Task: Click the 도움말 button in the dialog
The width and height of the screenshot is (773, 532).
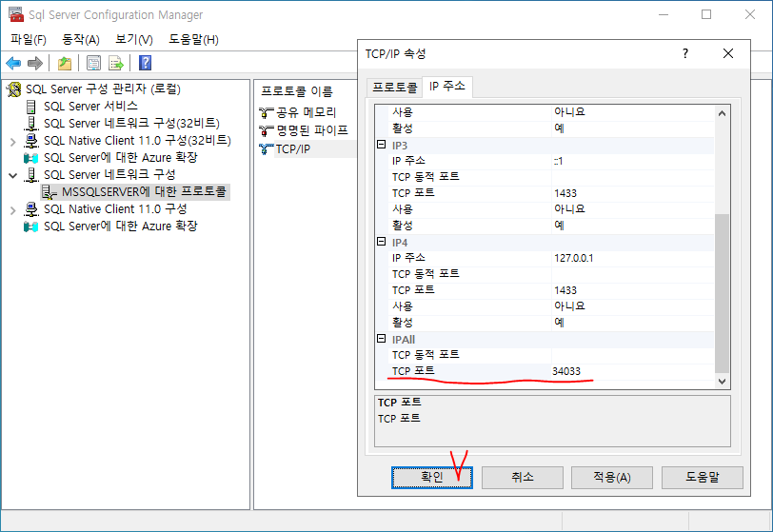Action: tap(702, 477)
